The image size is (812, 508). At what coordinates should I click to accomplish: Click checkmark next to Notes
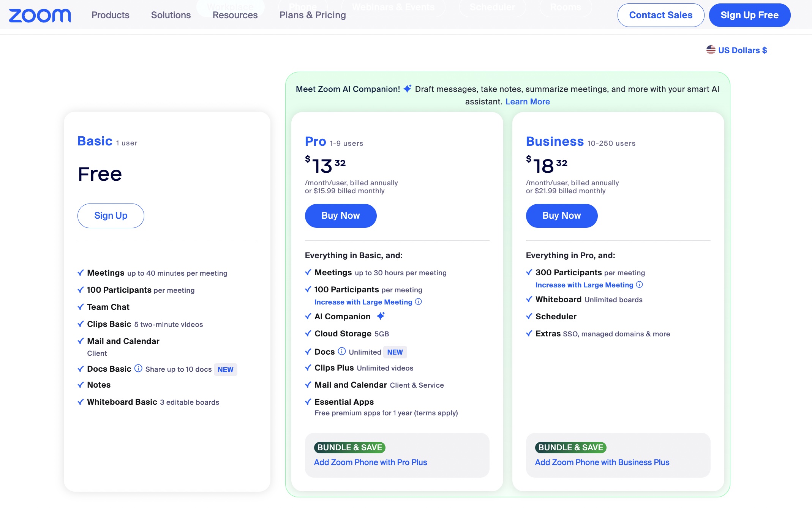coord(81,385)
